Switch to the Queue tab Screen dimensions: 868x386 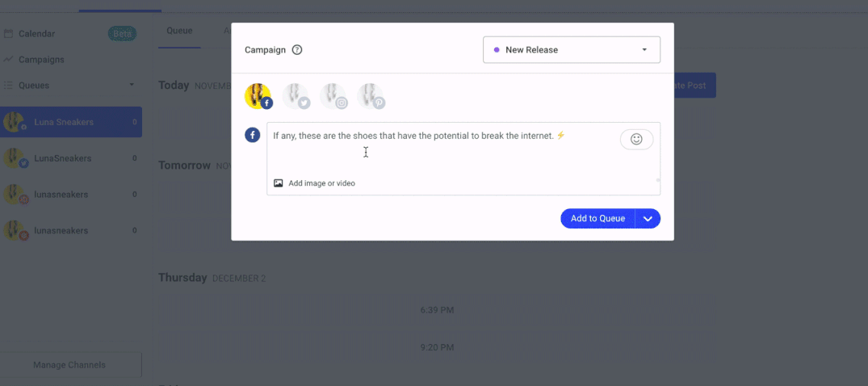pyautogui.click(x=179, y=31)
